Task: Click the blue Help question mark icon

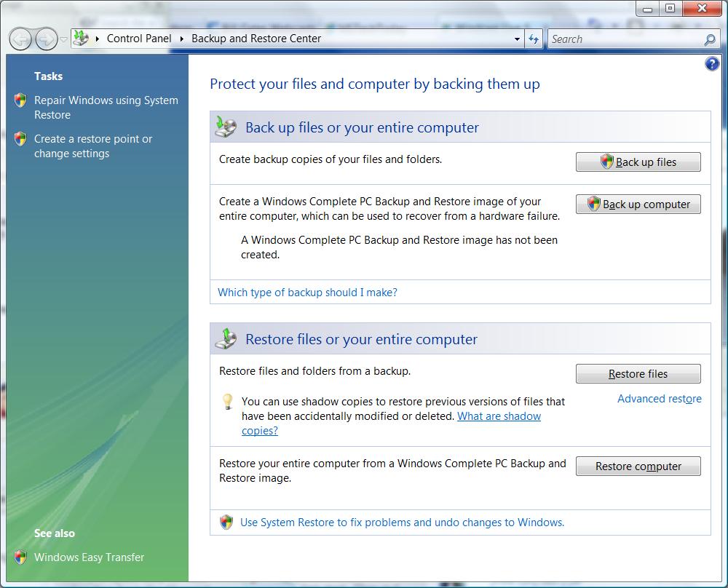Action: pos(712,63)
